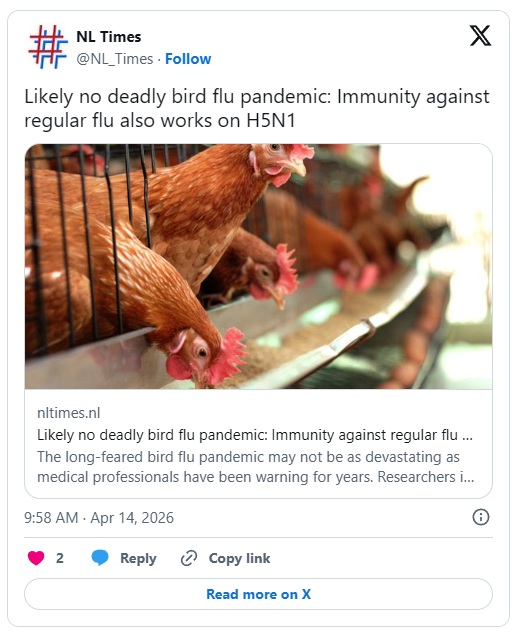Click the Apr 14, 2026 date
Image resolution: width=517 pixels, height=639 pixels.
(132, 518)
